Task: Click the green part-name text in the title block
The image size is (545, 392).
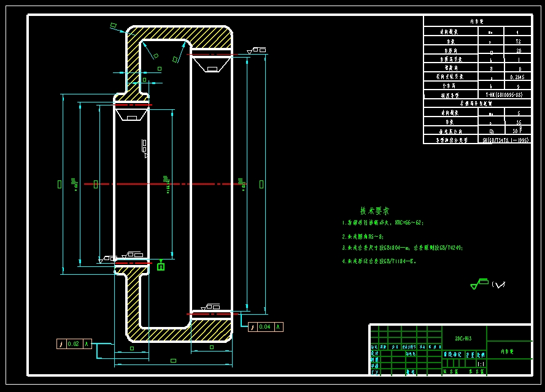Action: (x=507, y=352)
